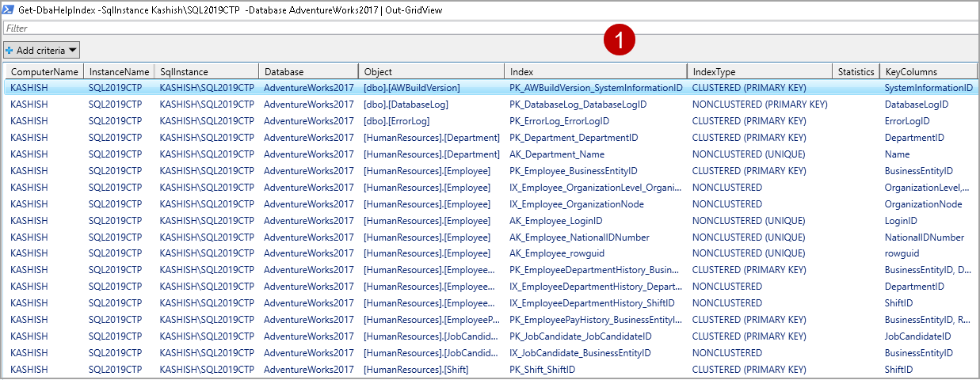Sort by KeyColumns column header
Image resolution: width=980 pixels, height=380 pixels.
(x=928, y=71)
